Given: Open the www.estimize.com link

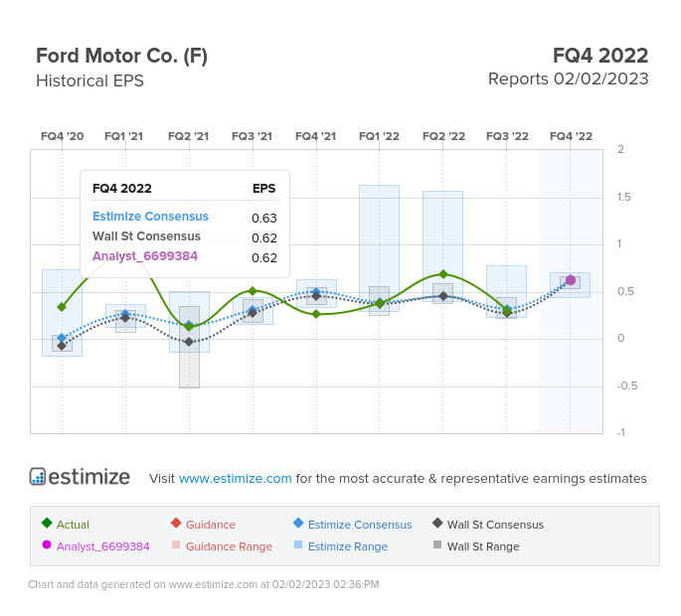Looking at the screenshot, I should pos(236,478).
